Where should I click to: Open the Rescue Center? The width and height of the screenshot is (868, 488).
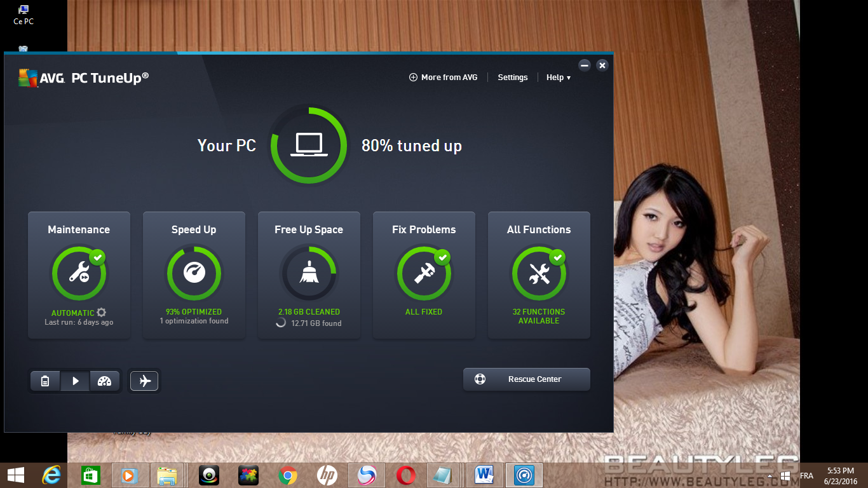527,379
